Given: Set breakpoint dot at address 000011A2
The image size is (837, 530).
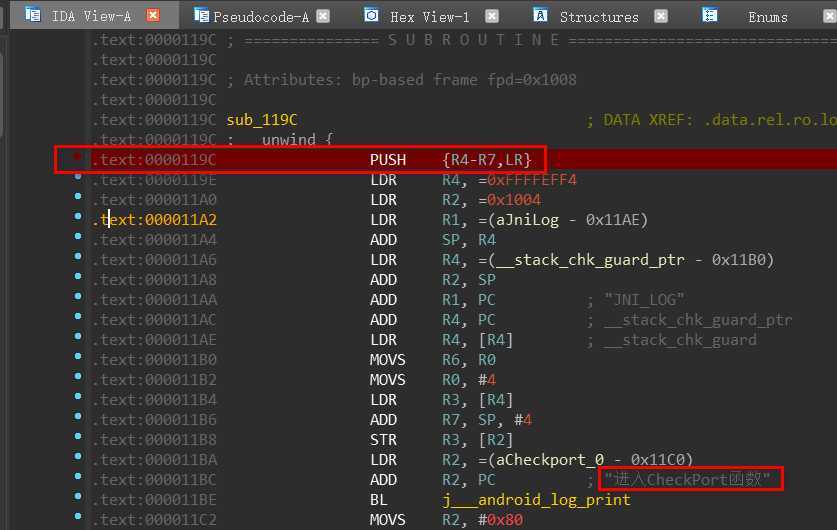Looking at the screenshot, I should coord(78,216).
